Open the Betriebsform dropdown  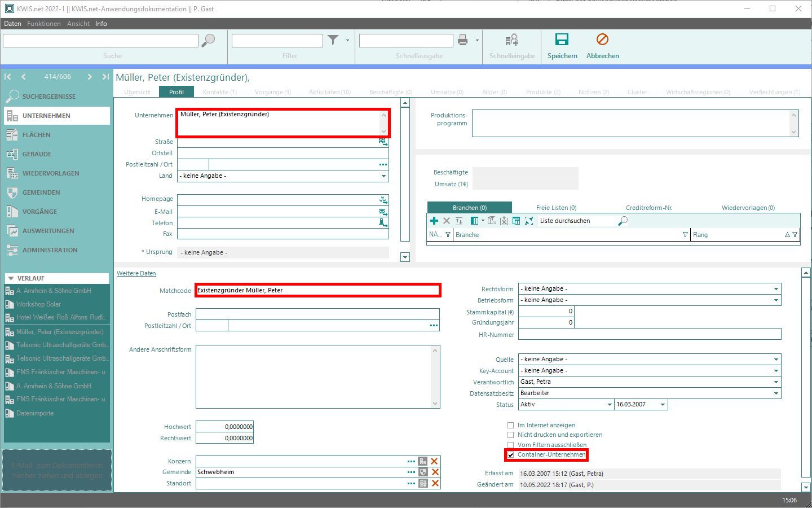pyautogui.click(x=776, y=300)
